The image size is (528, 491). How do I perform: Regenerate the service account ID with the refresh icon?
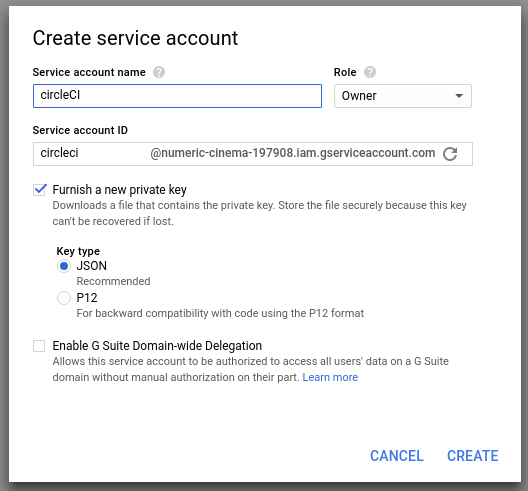[450, 154]
